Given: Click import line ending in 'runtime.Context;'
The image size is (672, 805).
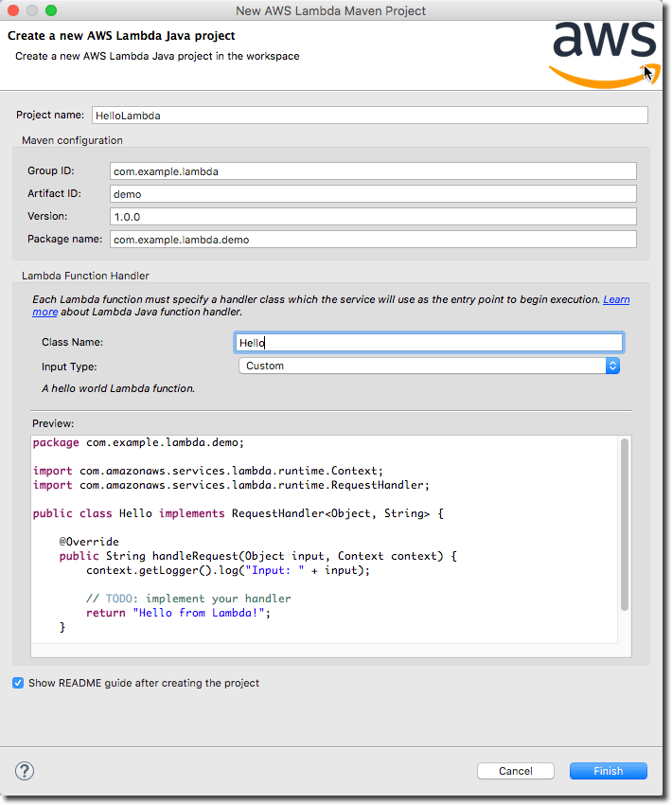Looking at the screenshot, I should (x=208, y=471).
